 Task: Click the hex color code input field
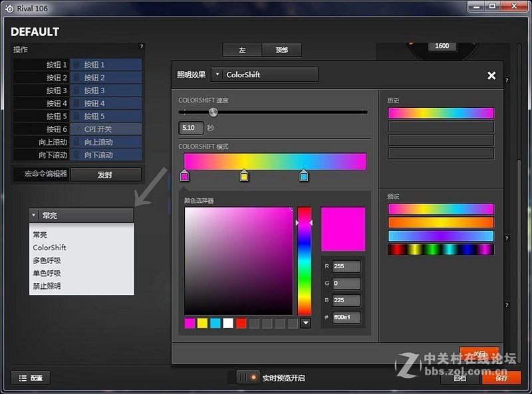point(346,318)
